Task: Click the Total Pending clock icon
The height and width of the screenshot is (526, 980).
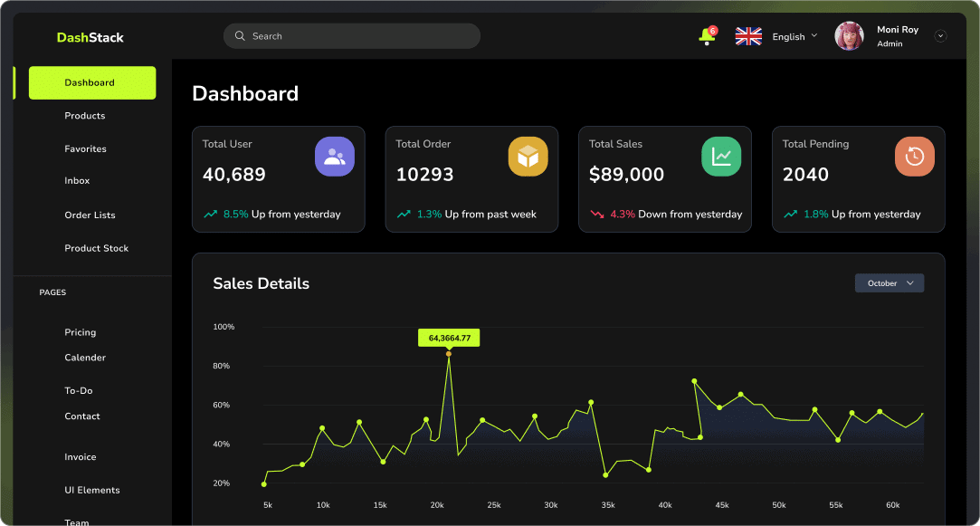Action: 914,157
